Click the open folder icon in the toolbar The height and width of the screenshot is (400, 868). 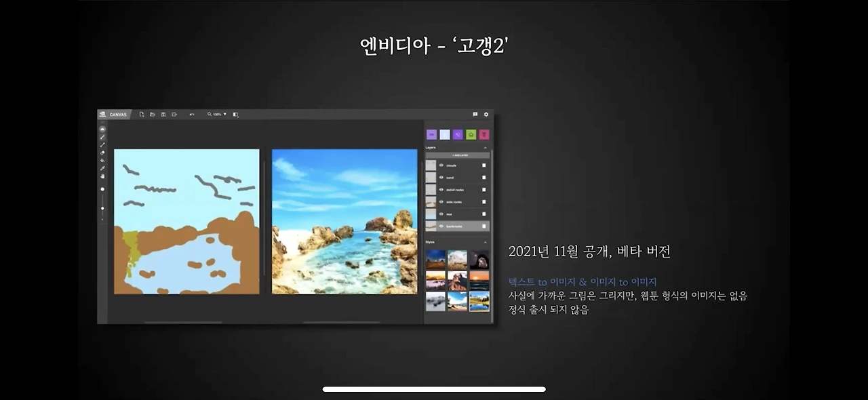(153, 114)
